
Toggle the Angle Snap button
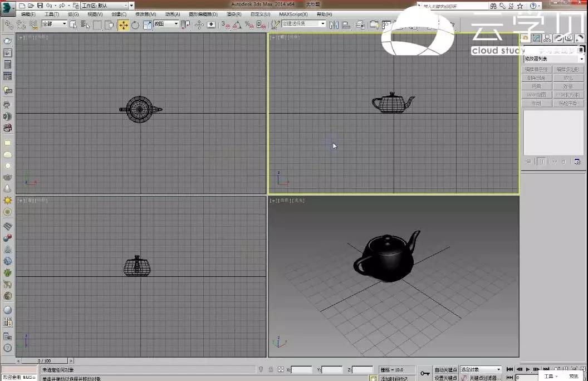click(237, 25)
